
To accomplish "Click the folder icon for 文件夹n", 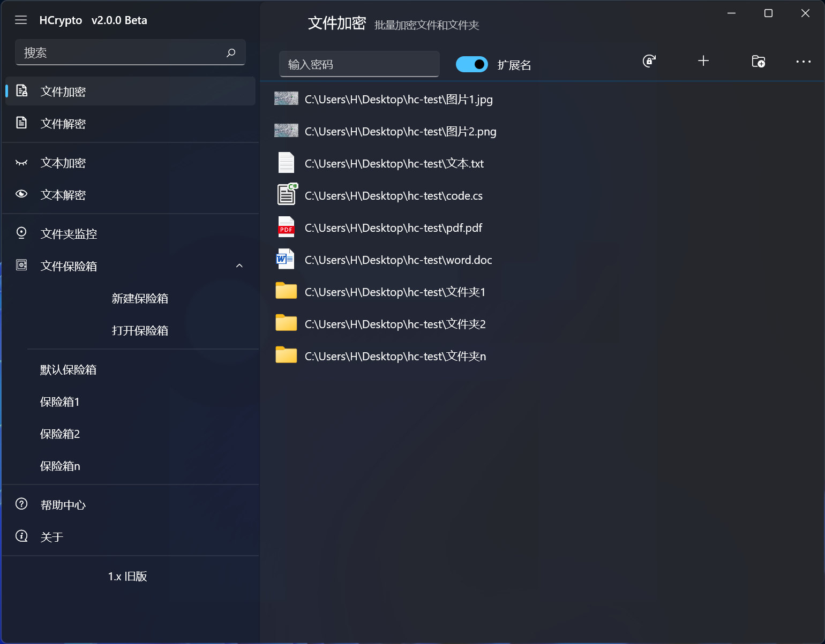I will pos(286,355).
